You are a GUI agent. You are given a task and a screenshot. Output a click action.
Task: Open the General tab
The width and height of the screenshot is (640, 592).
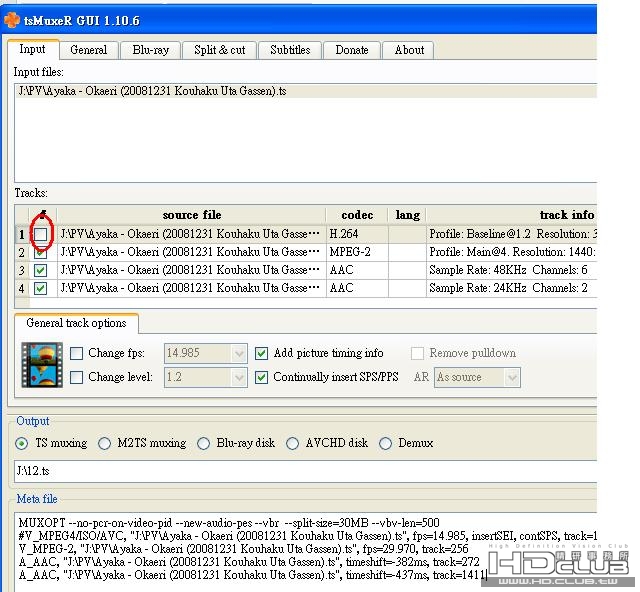pyautogui.click(x=89, y=50)
